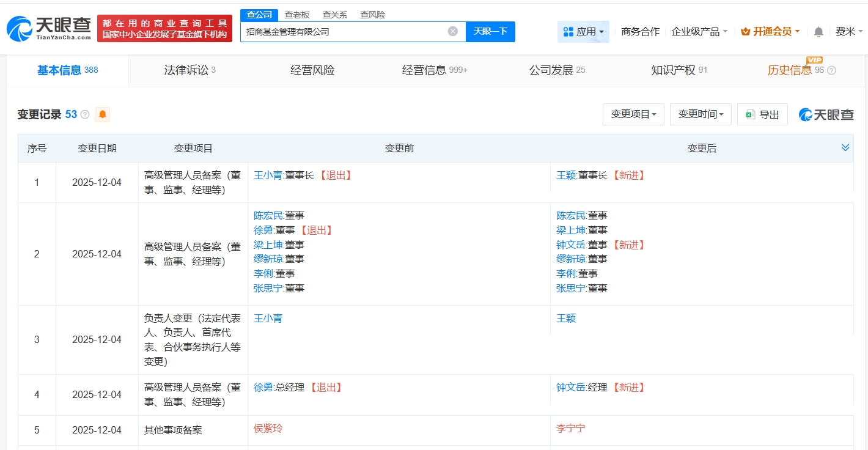Open 王小青 in the 负责人变更 row
868x450 pixels.
pyautogui.click(x=268, y=319)
